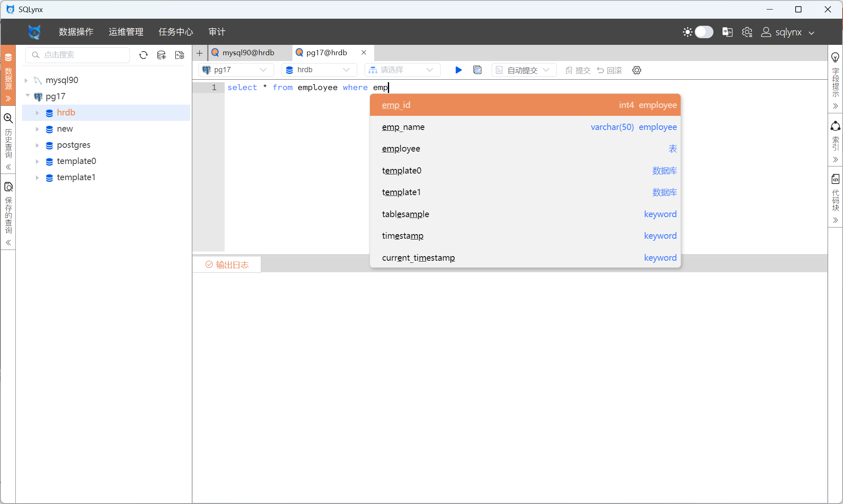Image resolution: width=843 pixels, height=504 pixels.
Task: Open the field hints lightbulb panel
Action: click(835, 57)
